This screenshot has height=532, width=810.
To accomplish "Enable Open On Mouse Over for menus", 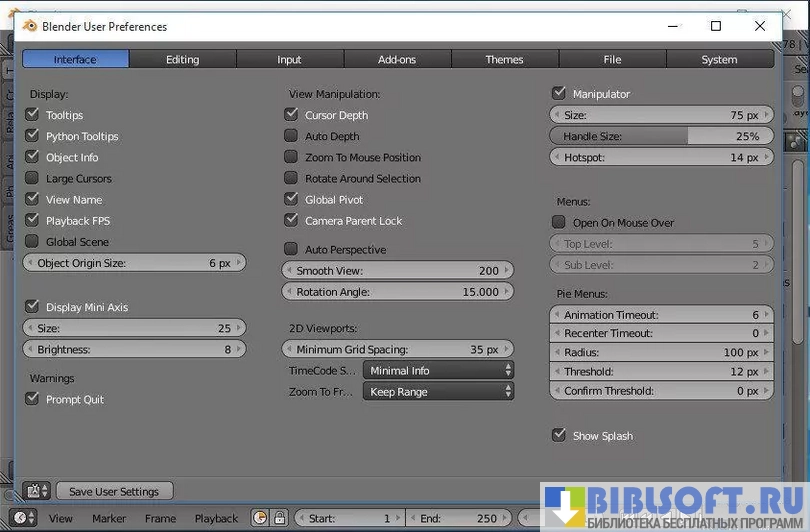I will [559, 223].
